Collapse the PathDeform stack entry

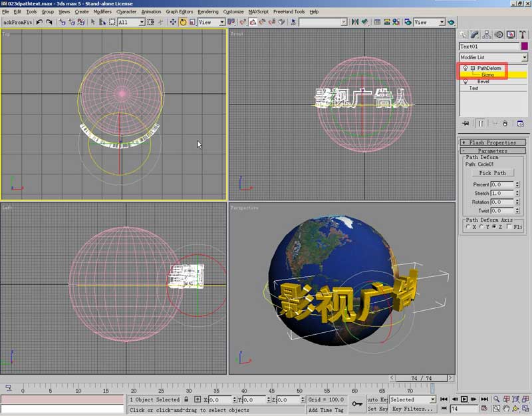[472, 68]
